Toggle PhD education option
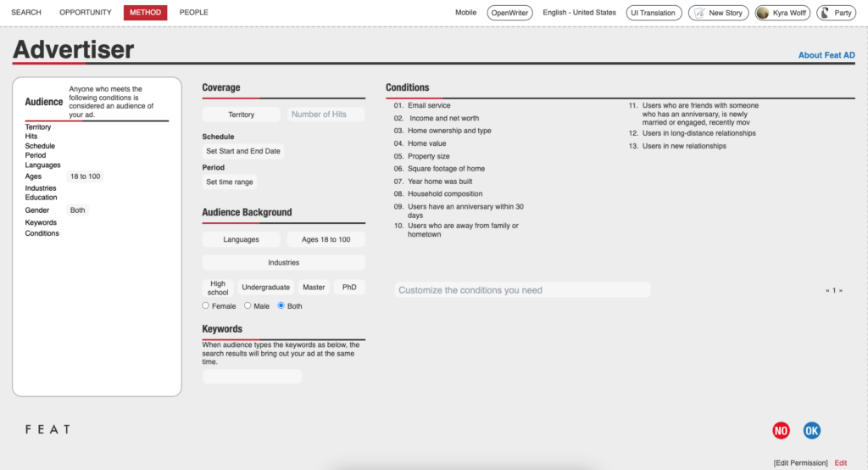This screenshot has width=868, height=470. pyautogui.click(x=349, y=287)
